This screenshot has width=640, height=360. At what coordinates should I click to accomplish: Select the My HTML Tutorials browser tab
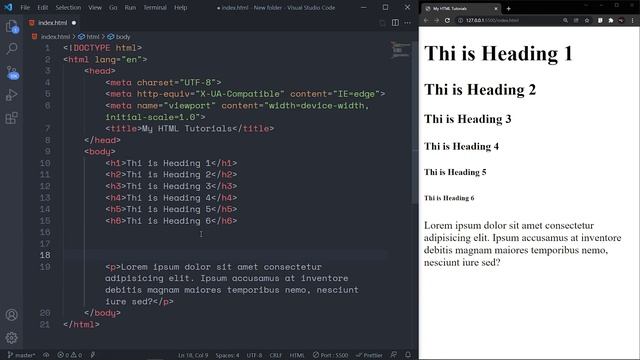coord(460,8)
